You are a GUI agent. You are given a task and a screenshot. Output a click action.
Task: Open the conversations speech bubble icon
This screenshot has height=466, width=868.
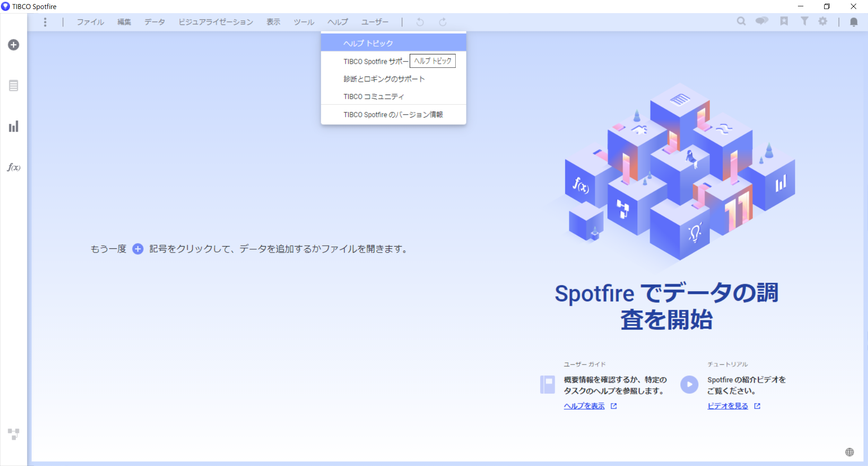pos(762,21)
